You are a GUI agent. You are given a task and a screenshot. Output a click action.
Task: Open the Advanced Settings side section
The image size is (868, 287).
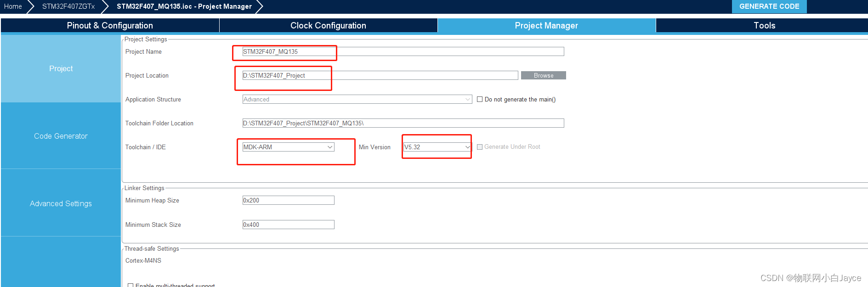61,203
